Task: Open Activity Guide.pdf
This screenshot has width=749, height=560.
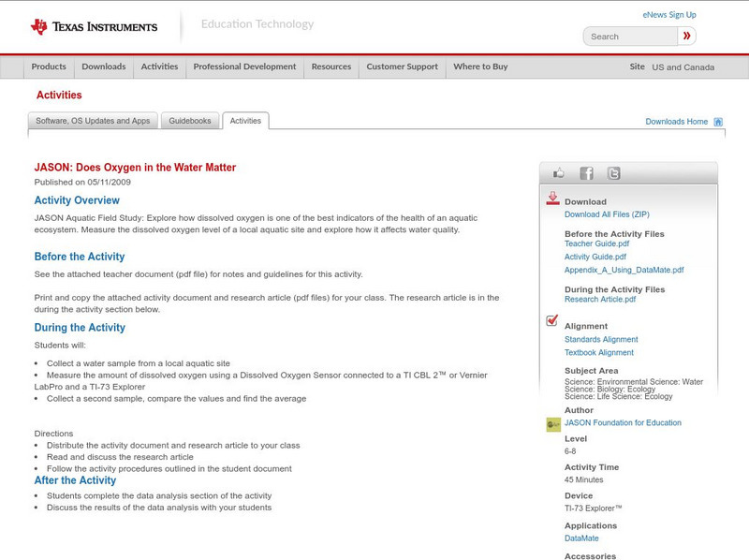Action: click(x=595, y=257)
